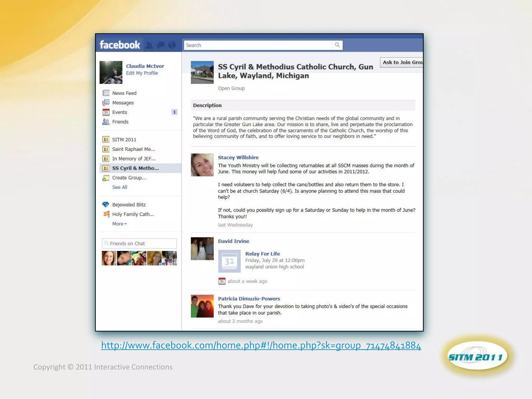Expand the More dropdown in sidebar

coord(119,224)
